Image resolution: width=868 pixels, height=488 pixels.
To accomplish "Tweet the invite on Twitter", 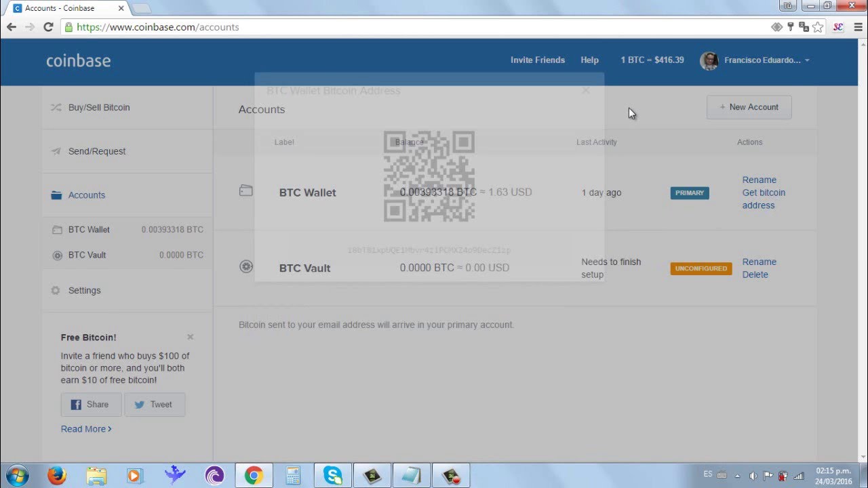I will pos(154,405).
